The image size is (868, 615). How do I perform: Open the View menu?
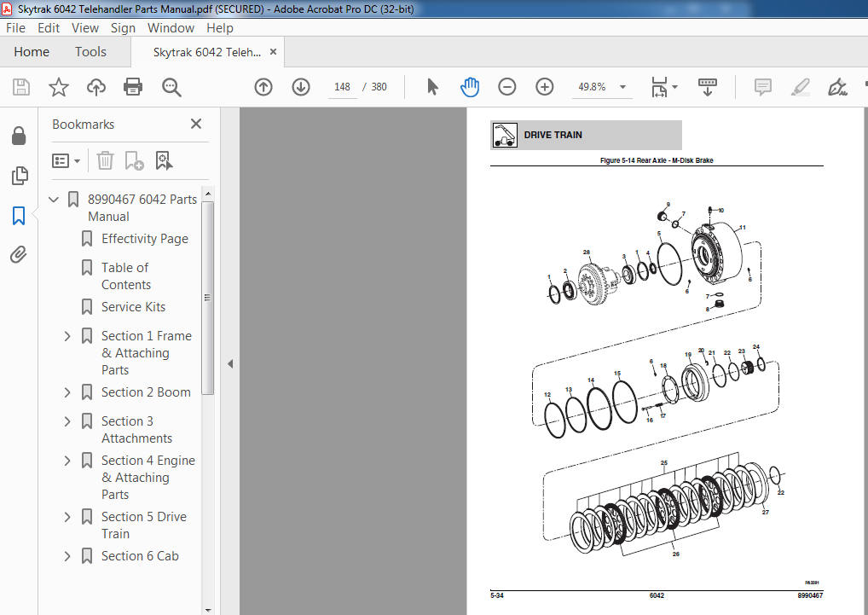point(85,27)
